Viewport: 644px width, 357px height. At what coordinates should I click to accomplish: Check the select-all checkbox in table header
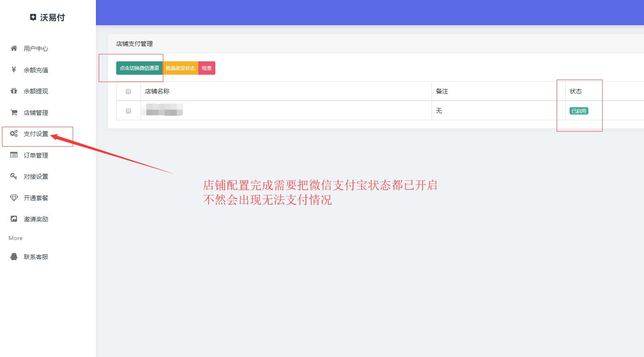128,91
